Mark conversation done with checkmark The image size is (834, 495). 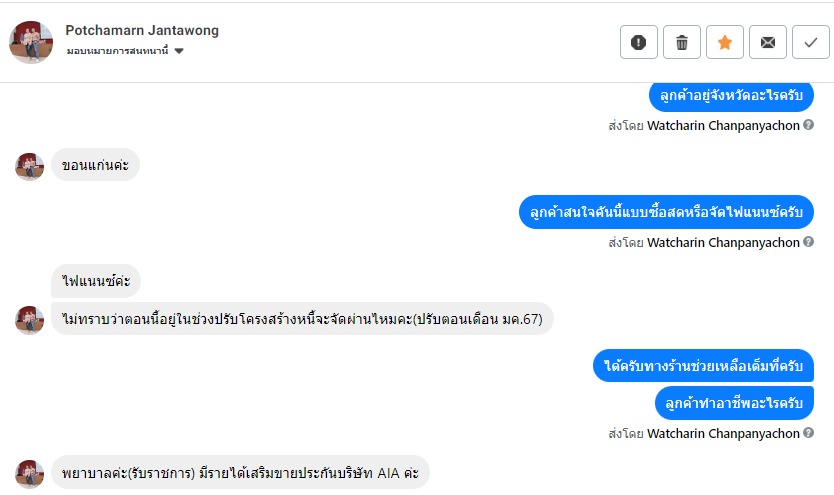pyautogui.click(x=810, y=42)
